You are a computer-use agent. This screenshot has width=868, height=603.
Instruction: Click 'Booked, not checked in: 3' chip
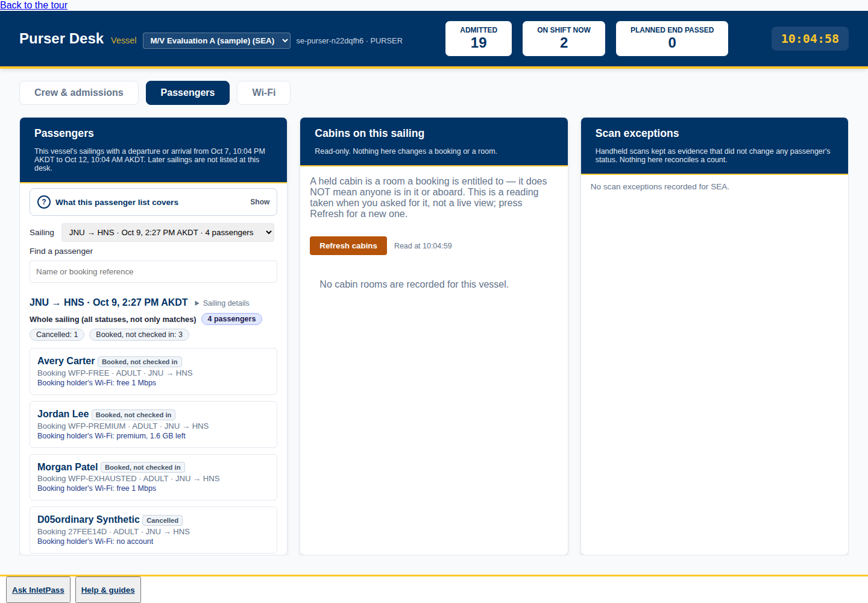coord(139,335)
